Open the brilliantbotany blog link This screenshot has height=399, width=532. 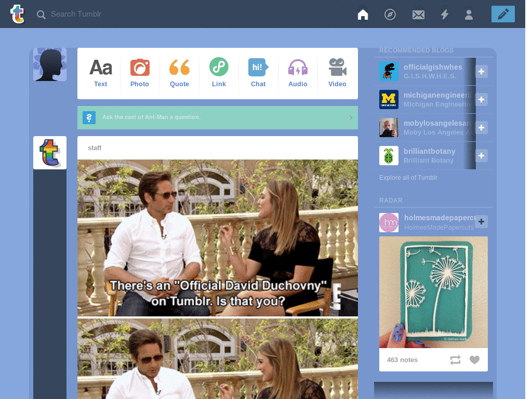429,151
